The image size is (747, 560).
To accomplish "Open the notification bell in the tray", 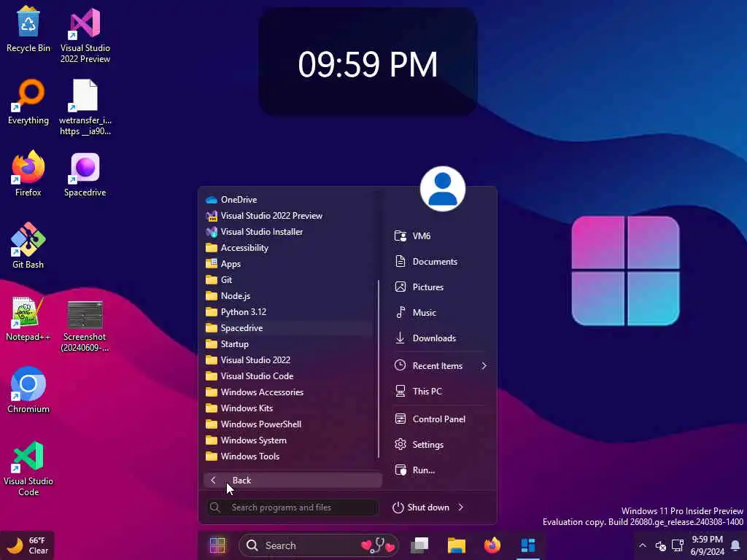I will (x=735, y=545).
